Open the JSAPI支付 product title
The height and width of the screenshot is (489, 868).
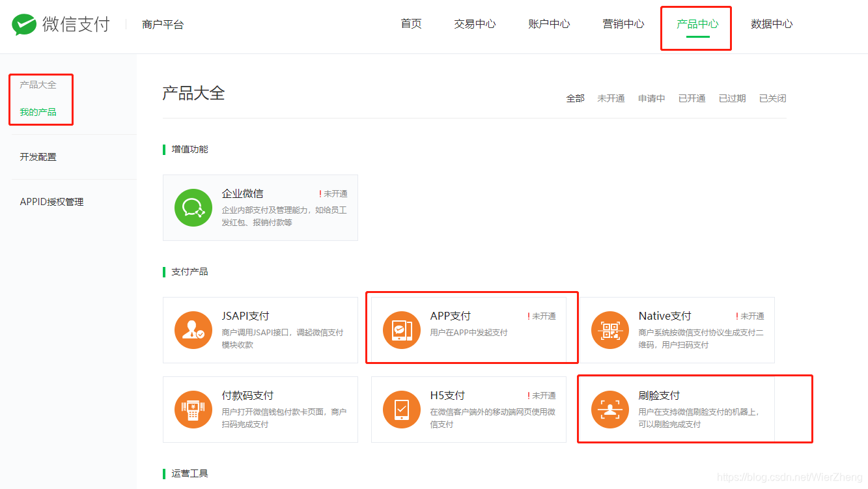245,316
